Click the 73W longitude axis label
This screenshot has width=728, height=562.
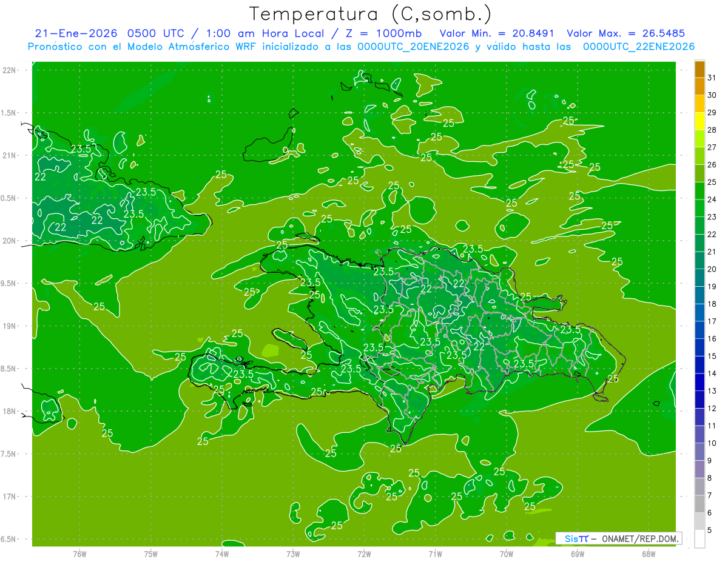click(x=293, y=554)
